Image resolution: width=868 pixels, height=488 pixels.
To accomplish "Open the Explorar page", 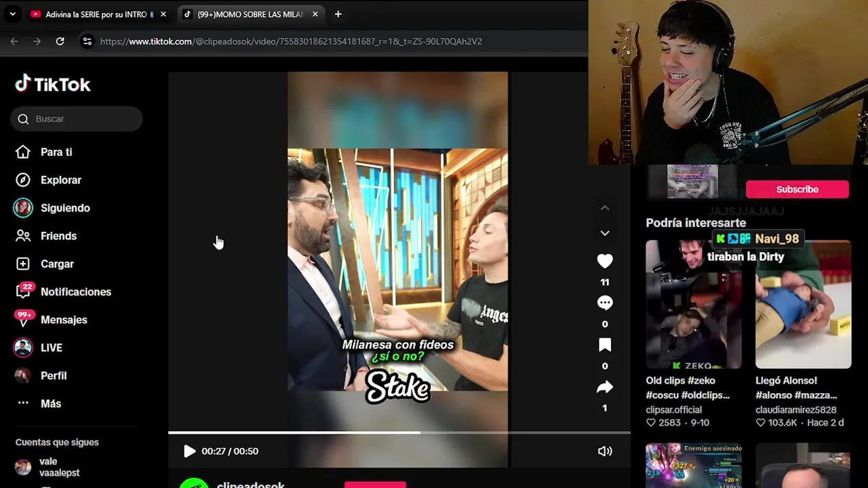I will (x=60, y=180).
